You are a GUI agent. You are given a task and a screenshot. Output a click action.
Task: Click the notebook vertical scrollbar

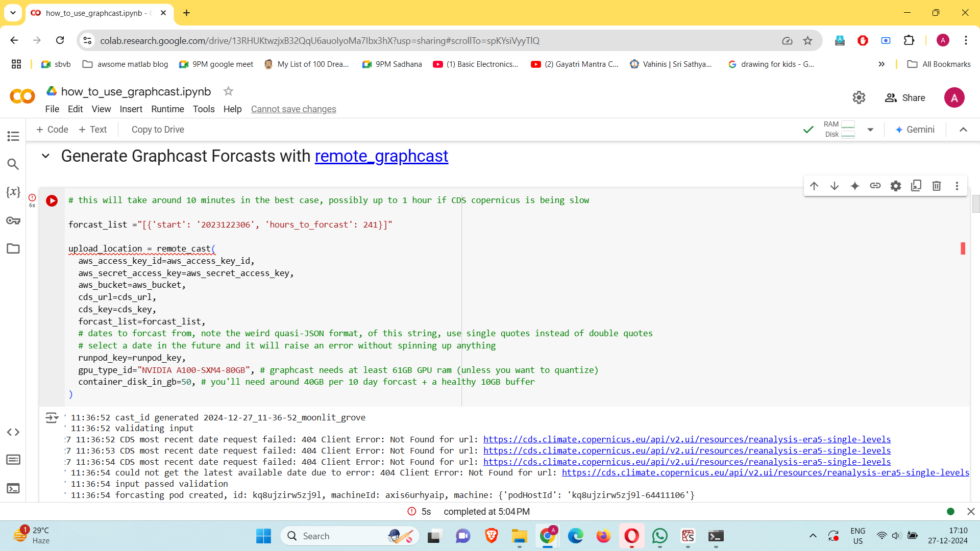(976, 204)
